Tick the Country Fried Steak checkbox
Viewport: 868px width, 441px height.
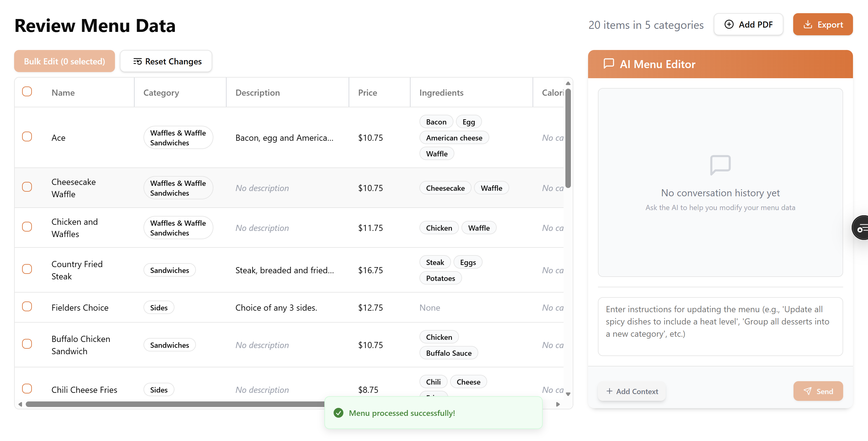coord(27,269)
